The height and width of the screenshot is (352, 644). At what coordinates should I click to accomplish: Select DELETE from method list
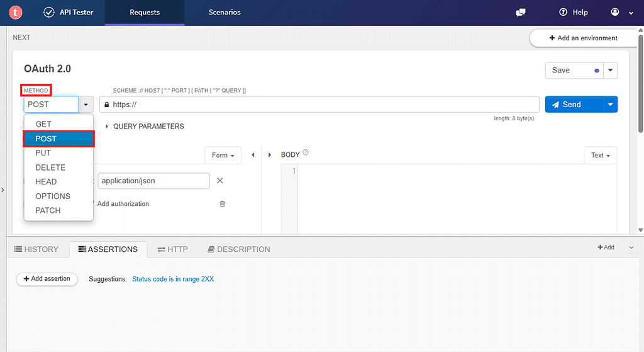(x=58, y=167)
